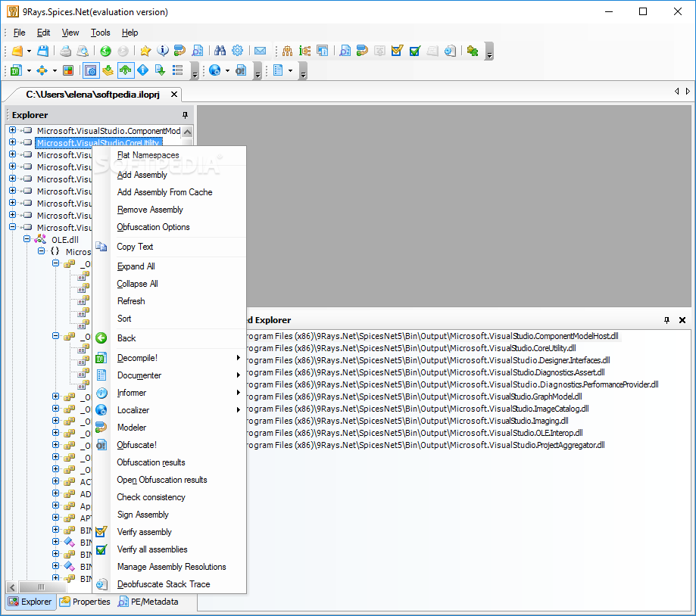
Task: Click Remove Assembly in context menu
Action: (150, 210)
